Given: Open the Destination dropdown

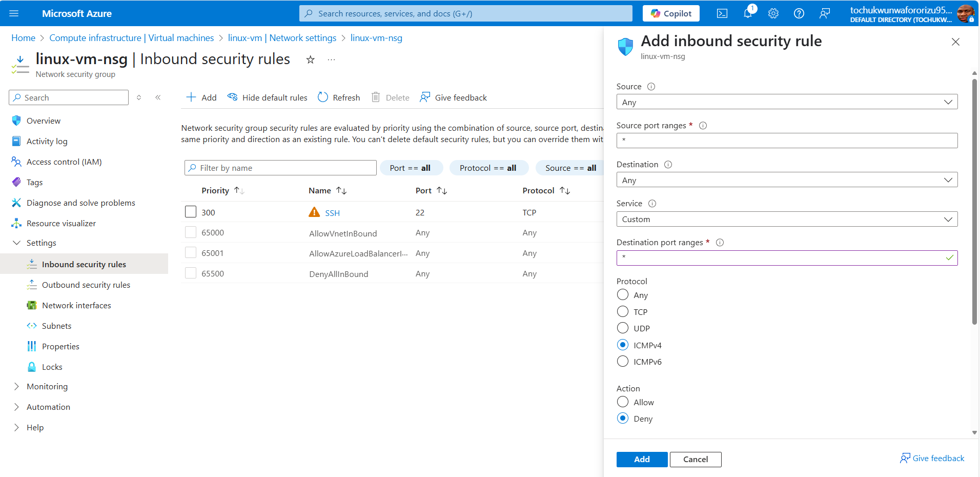Looking at the screenshot, I should click(787, 180).
